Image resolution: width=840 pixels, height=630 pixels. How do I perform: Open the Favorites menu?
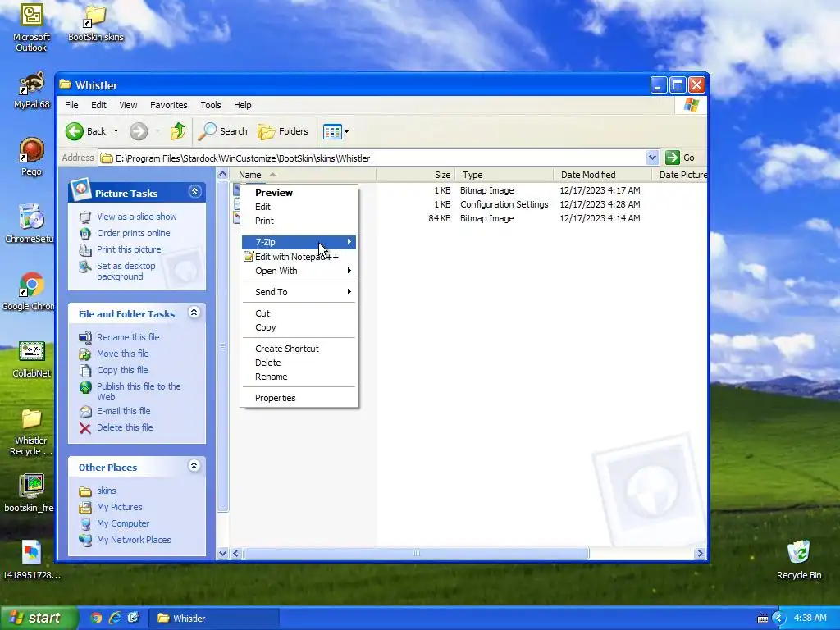pyautogui.click(x=169, y=105)
